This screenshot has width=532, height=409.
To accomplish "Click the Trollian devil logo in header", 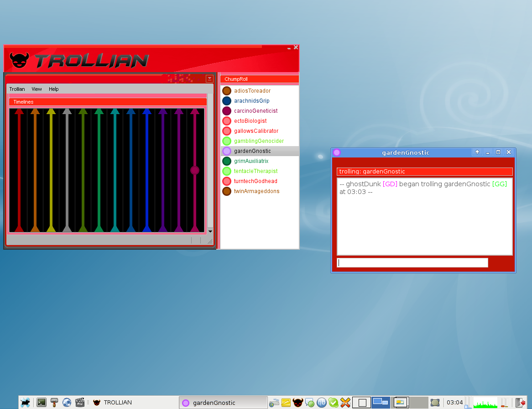I will [19, 60].
